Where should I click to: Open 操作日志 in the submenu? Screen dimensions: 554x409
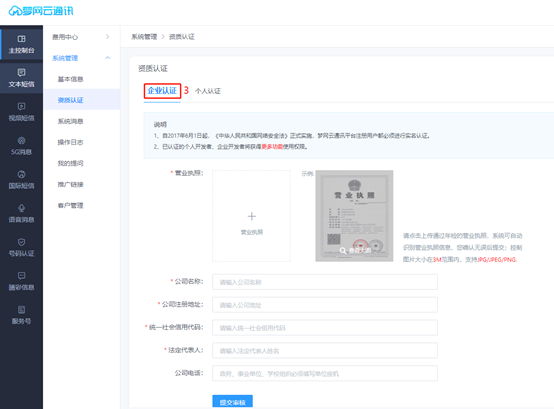[70, 142]
